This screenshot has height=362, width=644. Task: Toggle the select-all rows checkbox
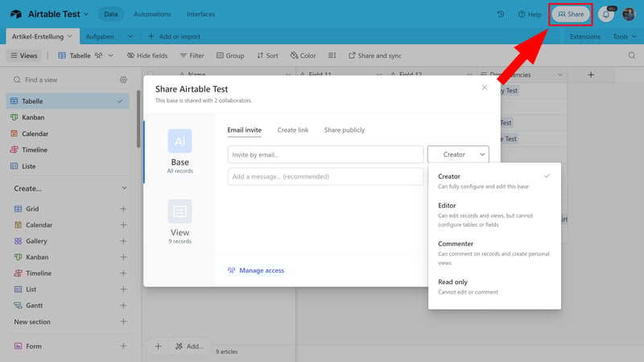pyautogui.click(x=150, y=75)
